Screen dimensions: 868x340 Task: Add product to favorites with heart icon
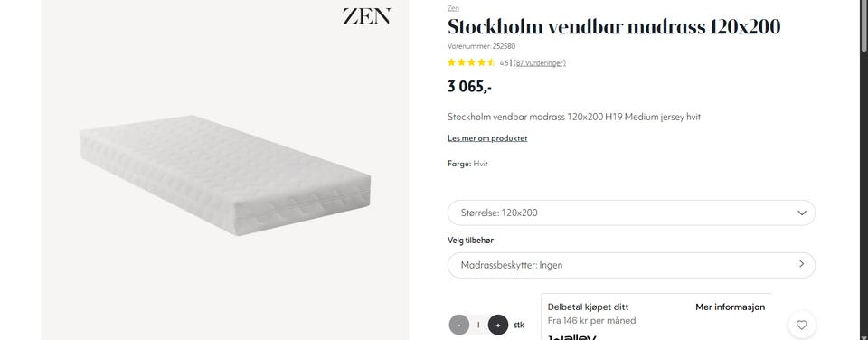click(x=801, y=325)
